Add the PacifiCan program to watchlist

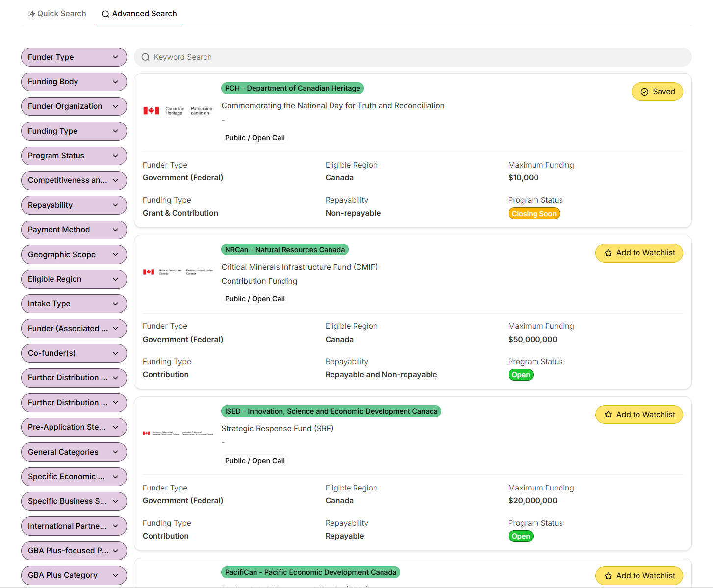pos(639,576)
